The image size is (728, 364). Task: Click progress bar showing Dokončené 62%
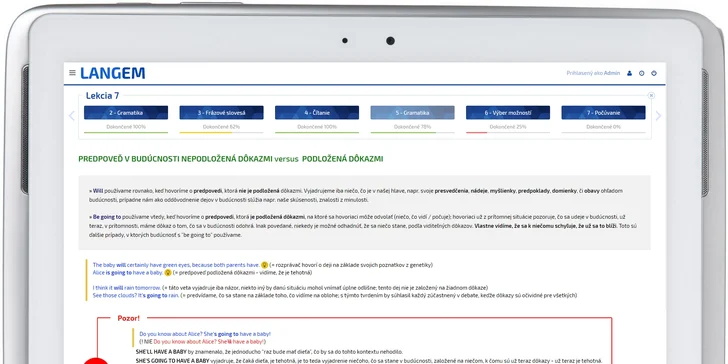[x=221, y=132]
